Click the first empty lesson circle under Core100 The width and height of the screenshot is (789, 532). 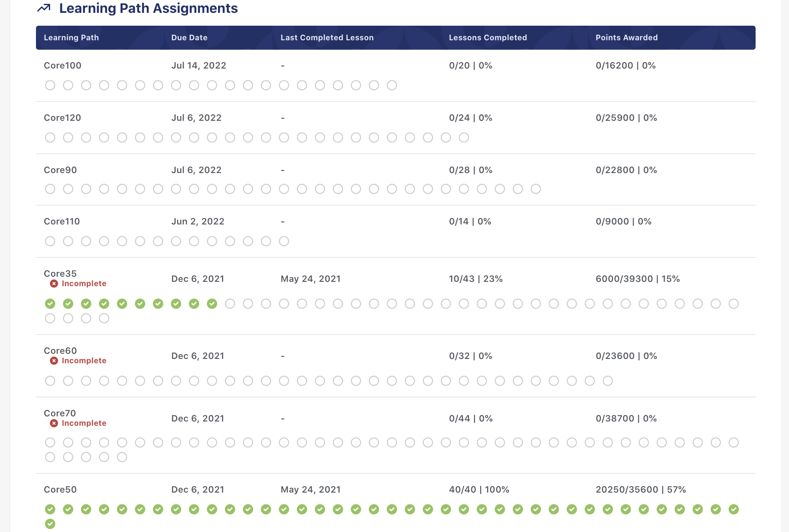50,85
